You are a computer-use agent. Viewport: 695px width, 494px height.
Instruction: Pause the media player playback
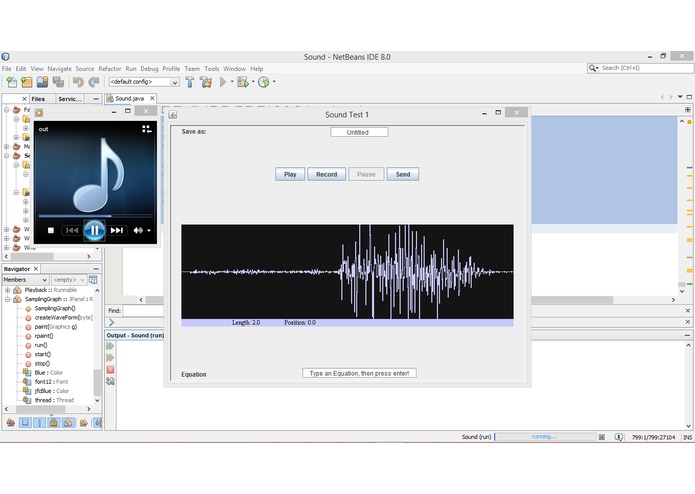(94, 230)
